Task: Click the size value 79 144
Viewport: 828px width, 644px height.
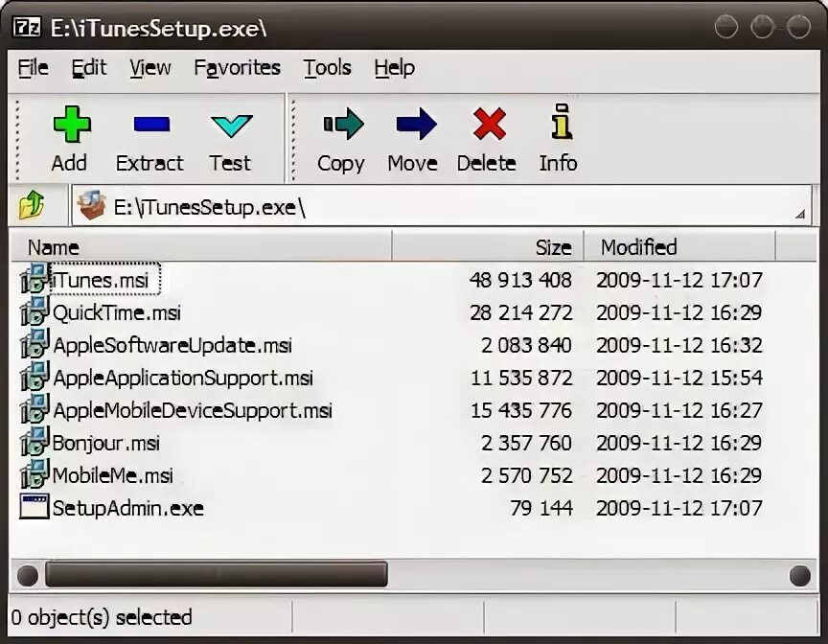Action: [x=541, y=508]
